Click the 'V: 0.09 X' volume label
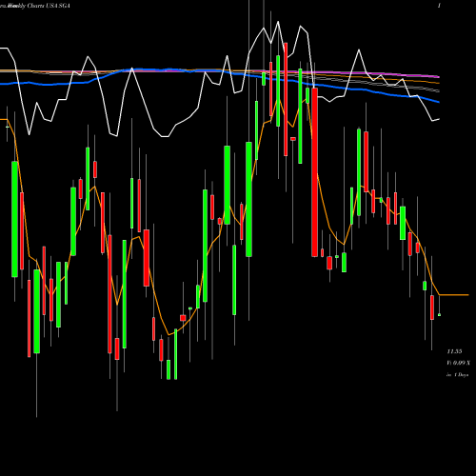Screen dimensions: 476x476 coord(459,363)
